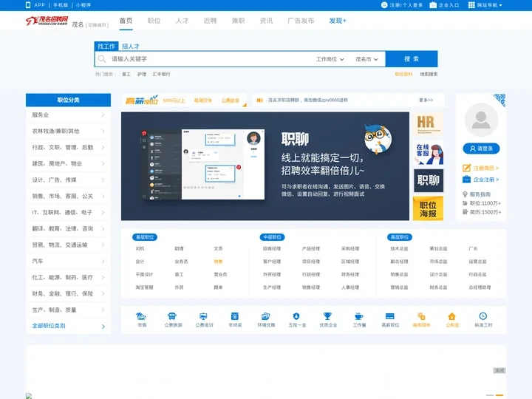Click the 公费旅游 bus icon
532x399 pixels.
172,316
